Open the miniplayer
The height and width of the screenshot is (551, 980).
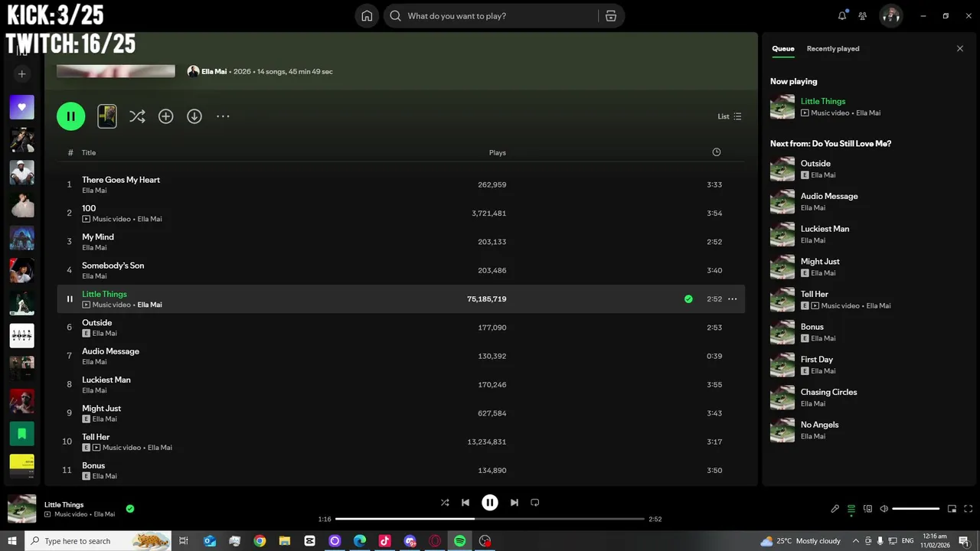952,509
